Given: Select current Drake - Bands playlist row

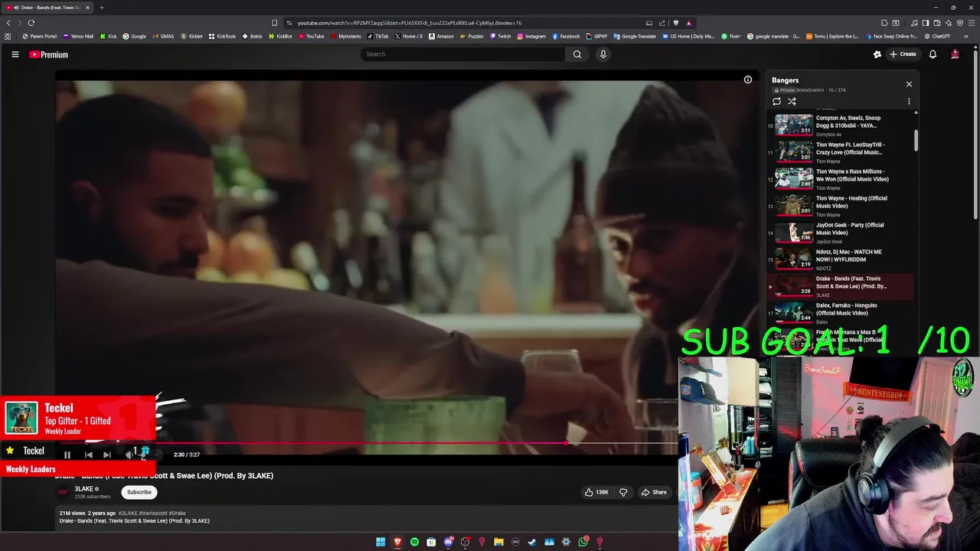Looking at the screenshot, I should (x=841, y=285).
